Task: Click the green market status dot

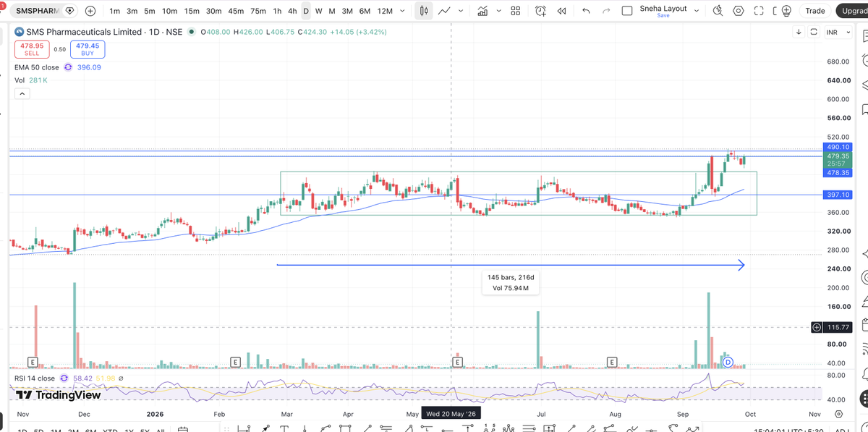Action: click(x=191, y=32)
